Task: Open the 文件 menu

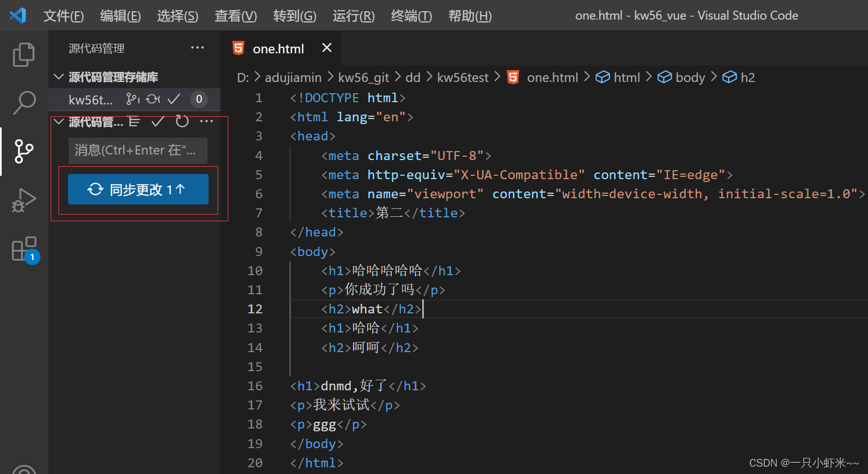Action: tap(64, 16)
